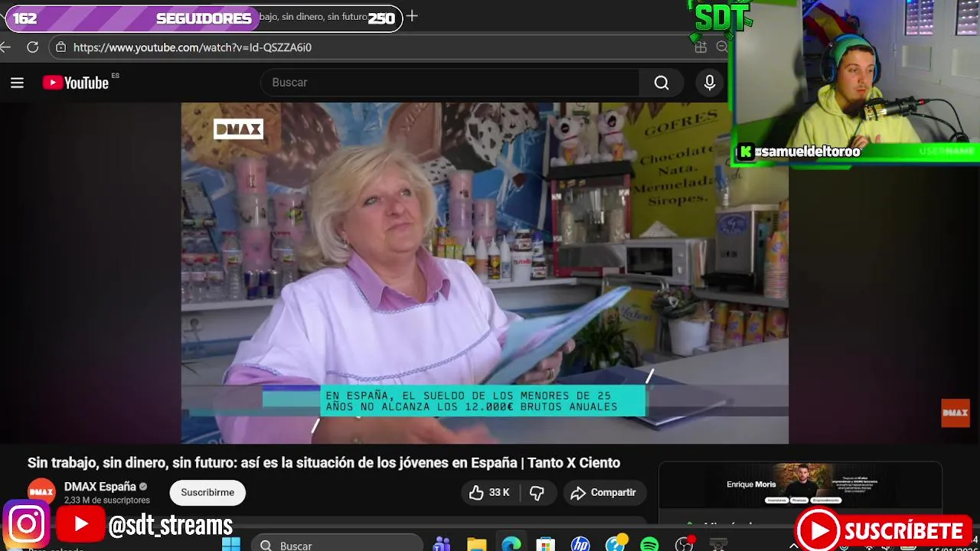Image resolution: width=980 pixels, height=551 pixels.
Task: Open the HP app from the taskbar
Action: pyautogui.click(x=580, y=545)
